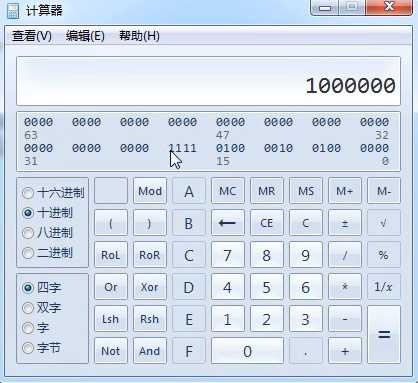Click hex digit A key

point(189,191)
